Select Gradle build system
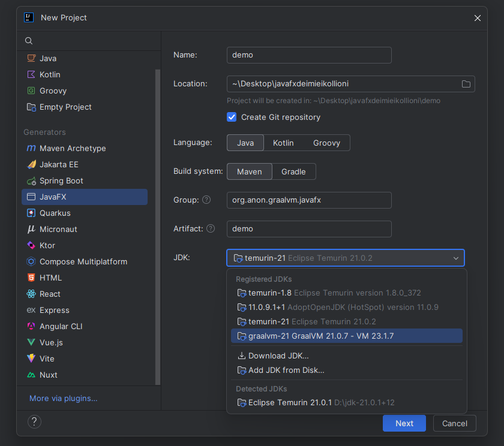Viewport: 504px width, 446px height. [x=293, y=172]
